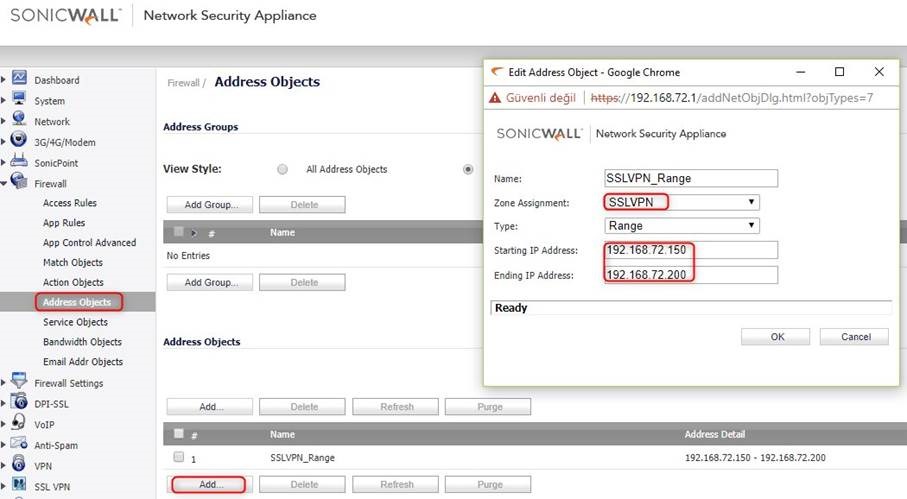Check the SSLVPN_Range row checkbox
The image size is (907, 499).
(x=179, y=457)
